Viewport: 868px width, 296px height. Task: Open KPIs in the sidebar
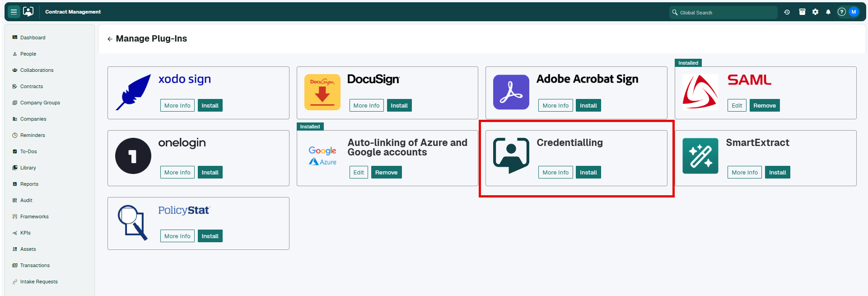tap(25, 233)
